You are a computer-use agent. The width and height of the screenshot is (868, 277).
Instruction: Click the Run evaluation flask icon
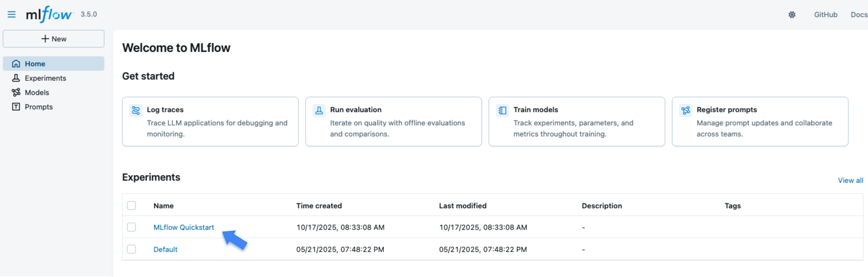pos(319,111)
